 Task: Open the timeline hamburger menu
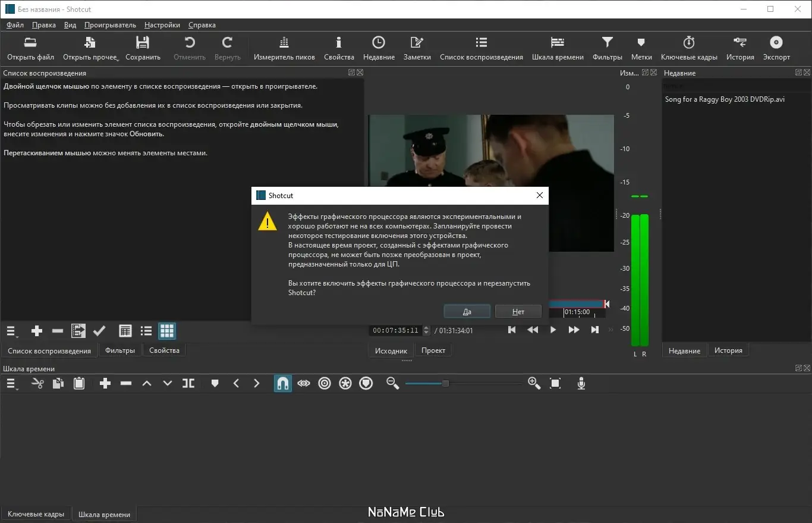click(12, 384)
